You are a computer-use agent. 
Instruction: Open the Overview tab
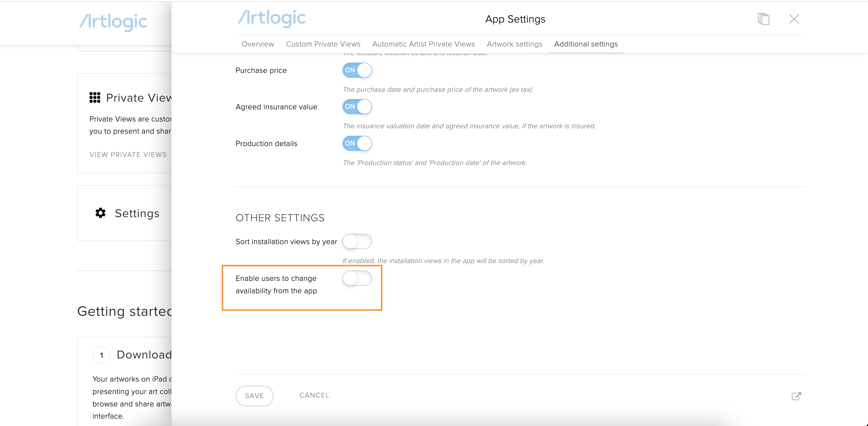click(x=258, y=44)
